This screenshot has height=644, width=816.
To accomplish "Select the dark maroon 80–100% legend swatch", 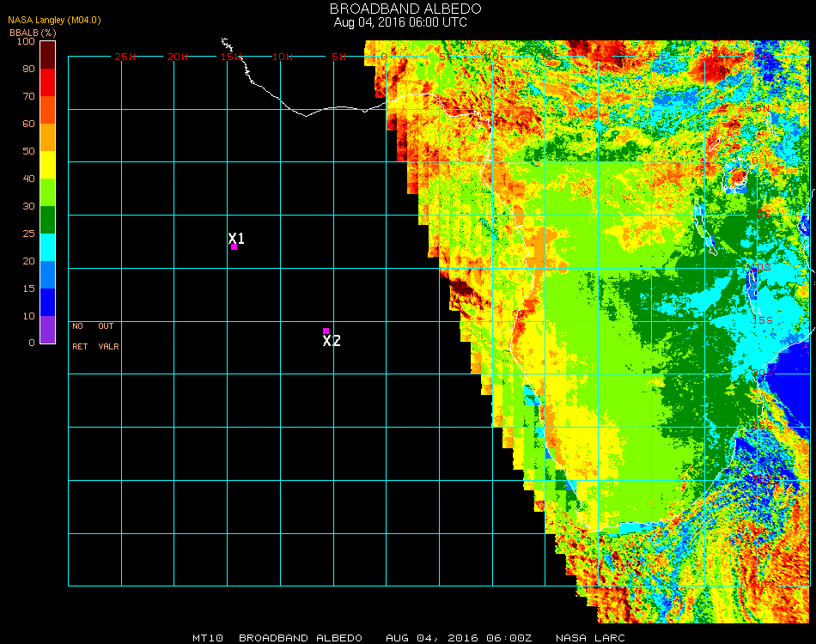I will pos(47,55).
